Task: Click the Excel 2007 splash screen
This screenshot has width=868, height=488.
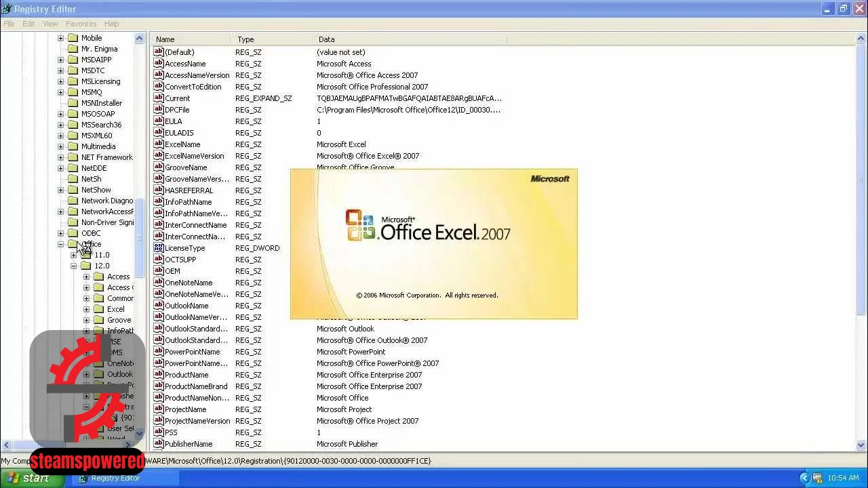Action: [434, 244]
